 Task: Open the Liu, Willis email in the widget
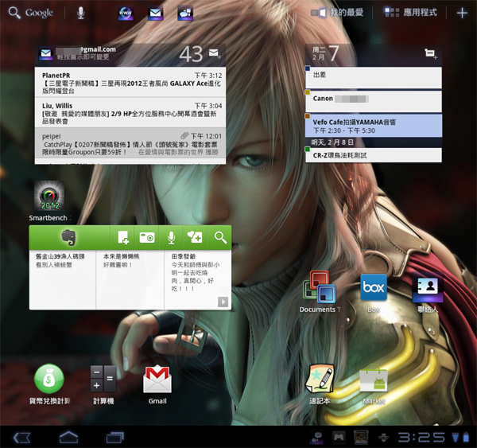coord(130,113)
